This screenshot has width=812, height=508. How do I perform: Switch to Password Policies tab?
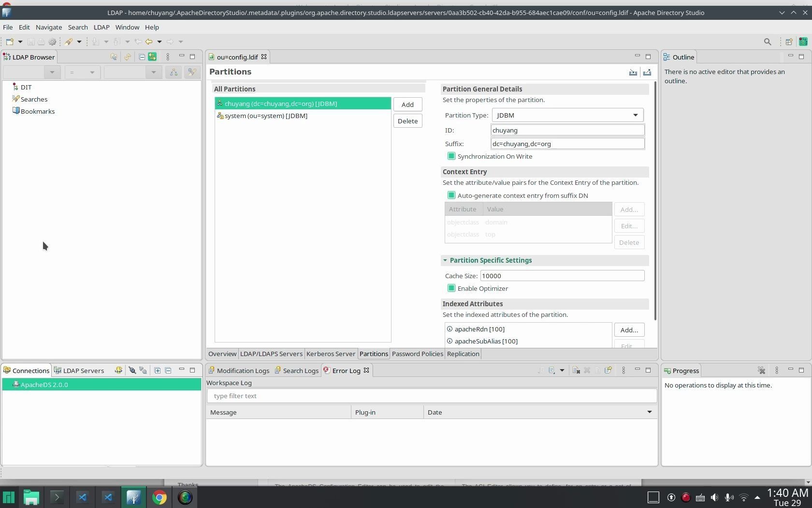(x=418, y=354)
